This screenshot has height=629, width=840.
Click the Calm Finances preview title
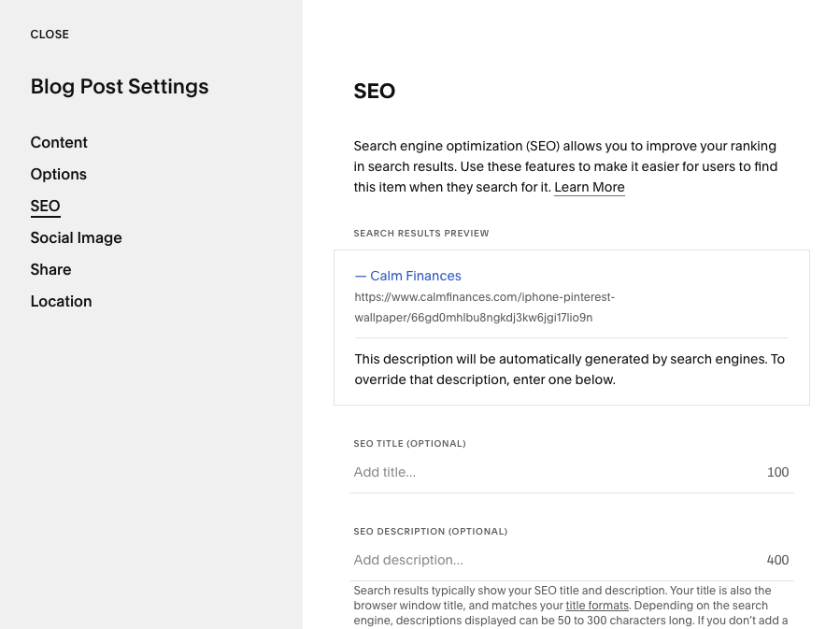(x=408, y=276)
